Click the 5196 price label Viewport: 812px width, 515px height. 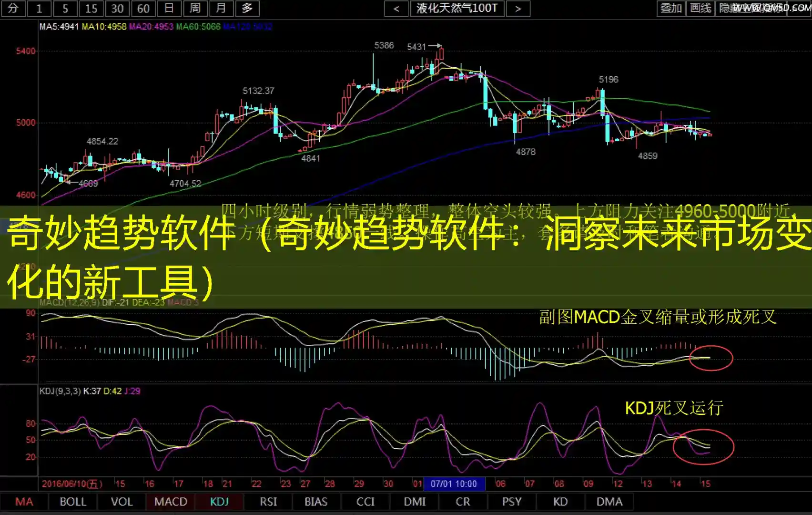tap(609, 80)
